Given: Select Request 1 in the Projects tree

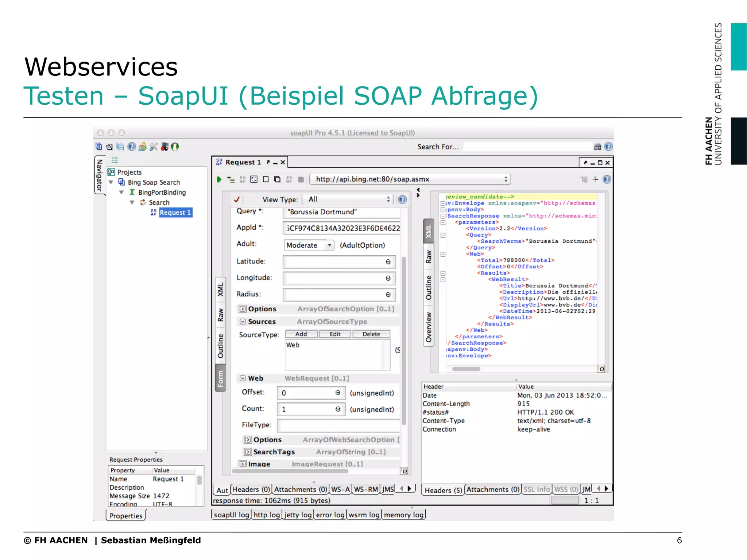Looking at the screenshot, I should pyautogui.click(x=175, y=213).
